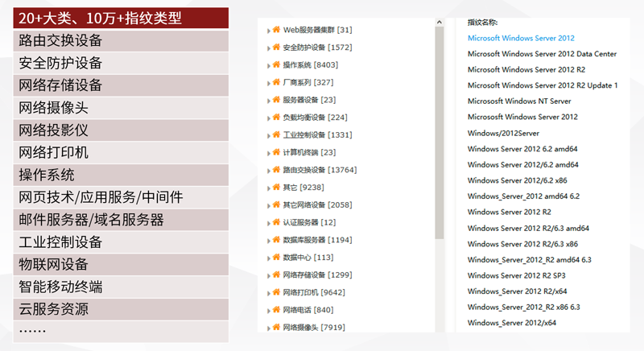The height and width of the screenshot is (351, 644).
Task: Select the 路由交换设备 category row in left list
Action: (x=121, y=40)
